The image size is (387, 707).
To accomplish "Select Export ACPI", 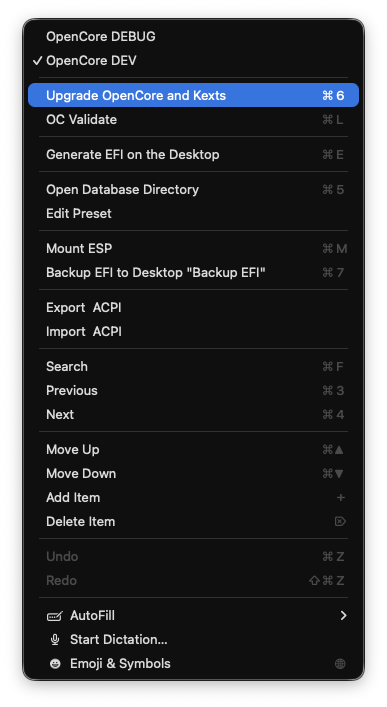I will tap(194, 308).
